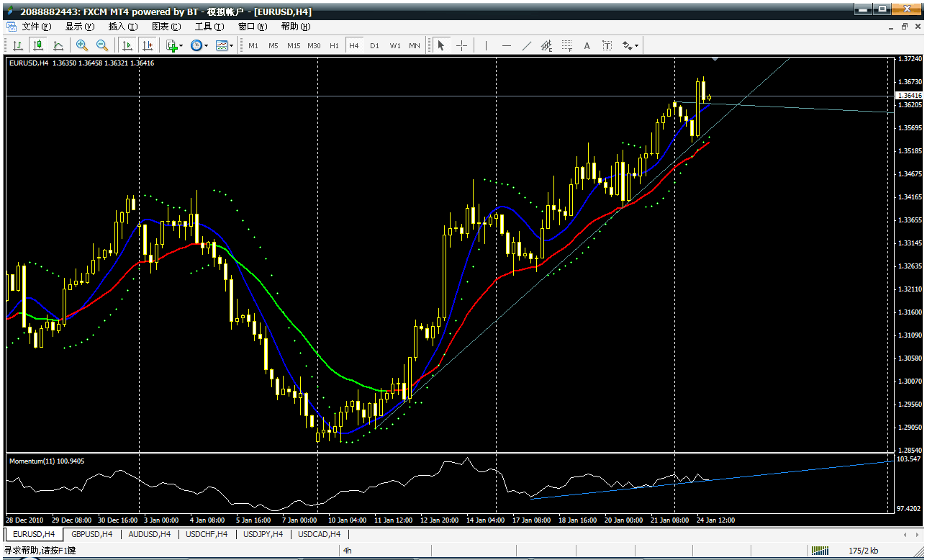Image resolution: width=927 pixels, height=560 pixels.
Task: Switch to bar chart display
Action: point(18,45)
